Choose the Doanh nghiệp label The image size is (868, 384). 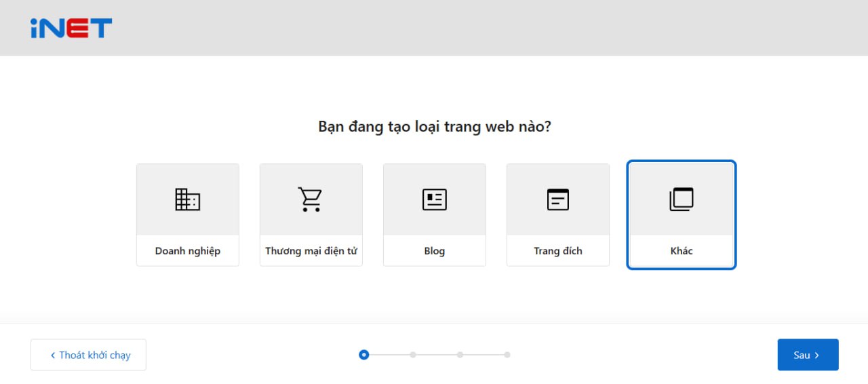tap(188, 251)
